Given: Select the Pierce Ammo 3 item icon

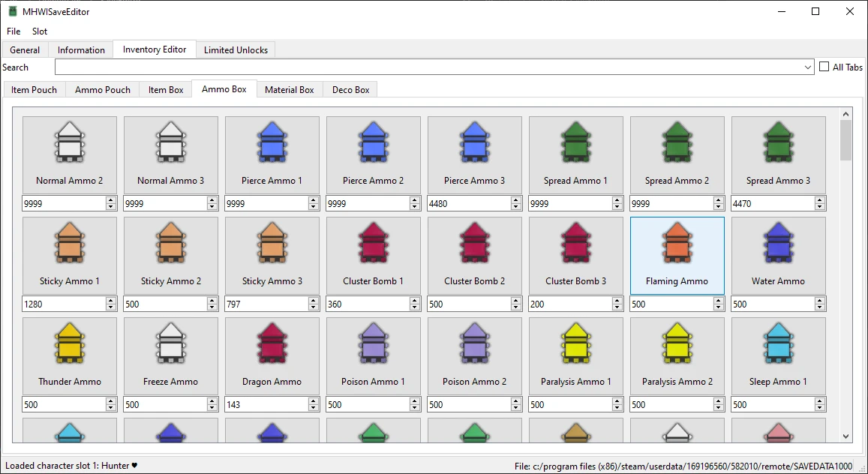Looking at the screenshot, I should tap(474, 142).
